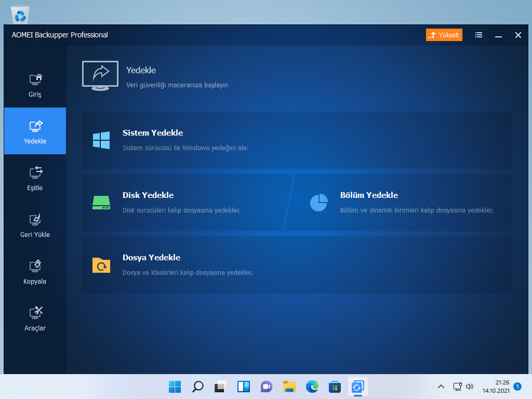The image size is (532, 399).
Task: Click the description 'Sistem sürücüsü ile Windows yedeğini alır.'
Action: [185, 148]
